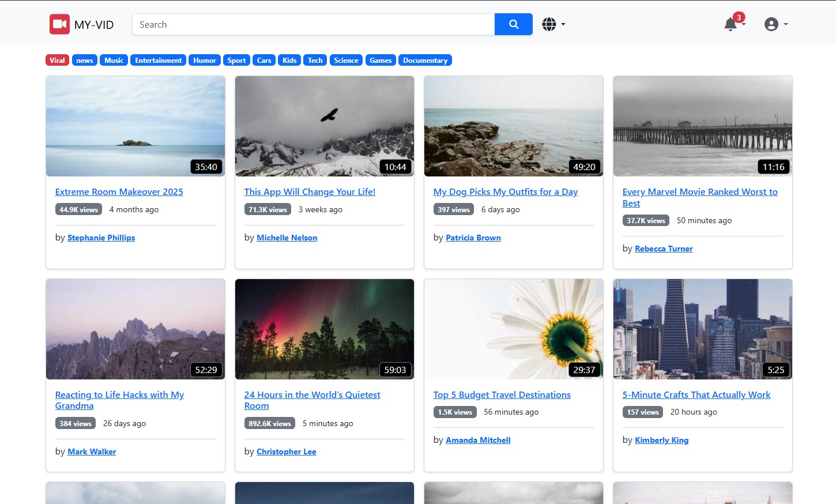Open 'Reacting to Life Hacks with My Grandma'
Viewport: 836px width, 504px height.
pyautogui.click(x=119, y=400)
